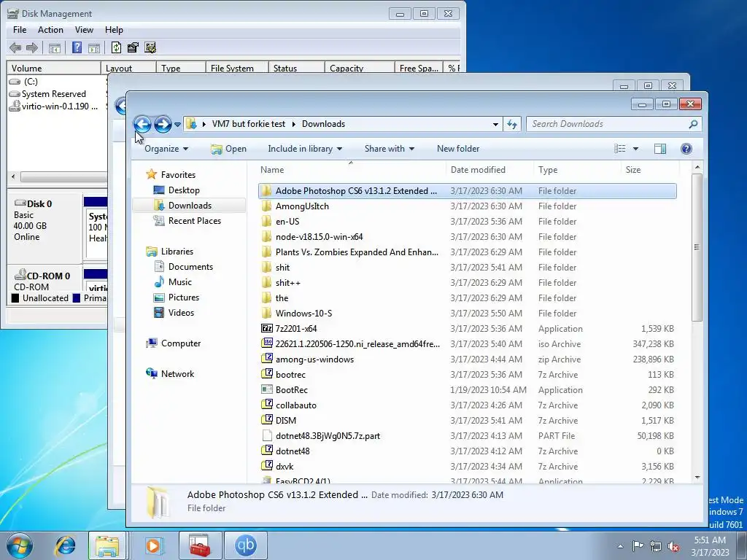Click the Open toolbar button

(228, 149)
